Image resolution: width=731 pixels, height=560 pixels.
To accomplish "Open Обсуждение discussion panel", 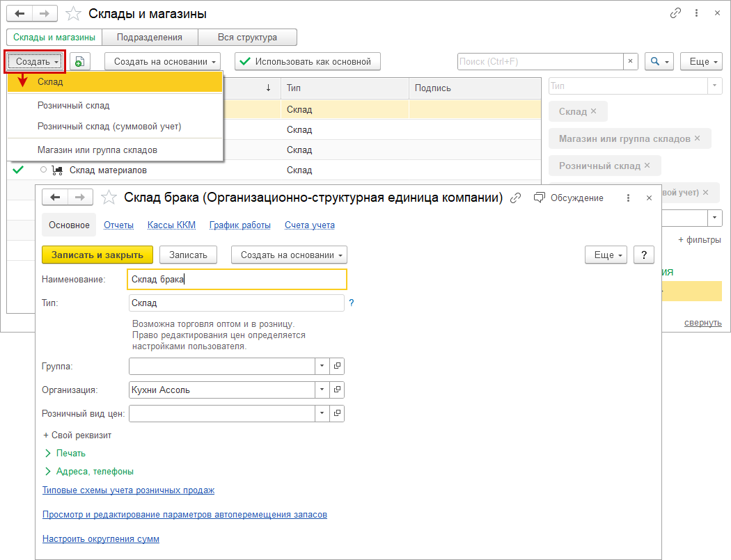I will pyautogui.click(x=569, y=198).
